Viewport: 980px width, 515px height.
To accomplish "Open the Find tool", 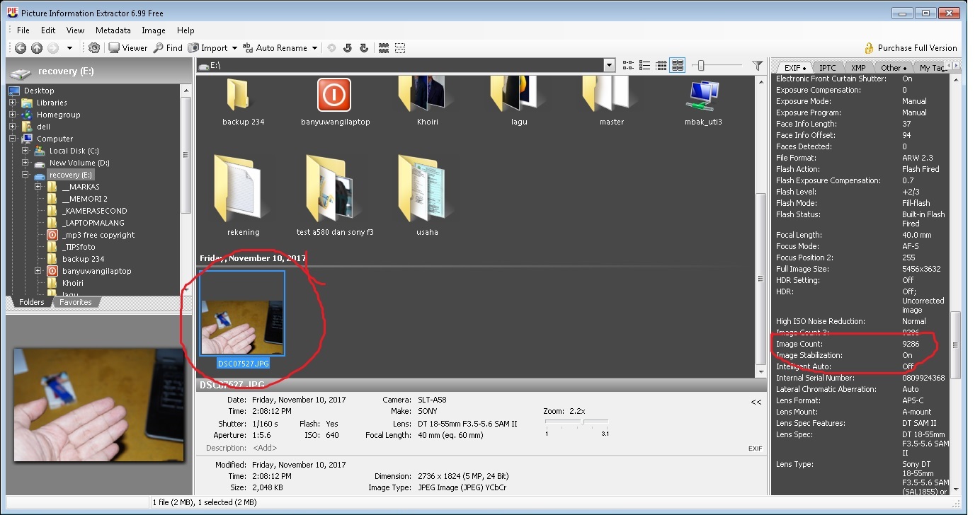I will tap(168, 47).
